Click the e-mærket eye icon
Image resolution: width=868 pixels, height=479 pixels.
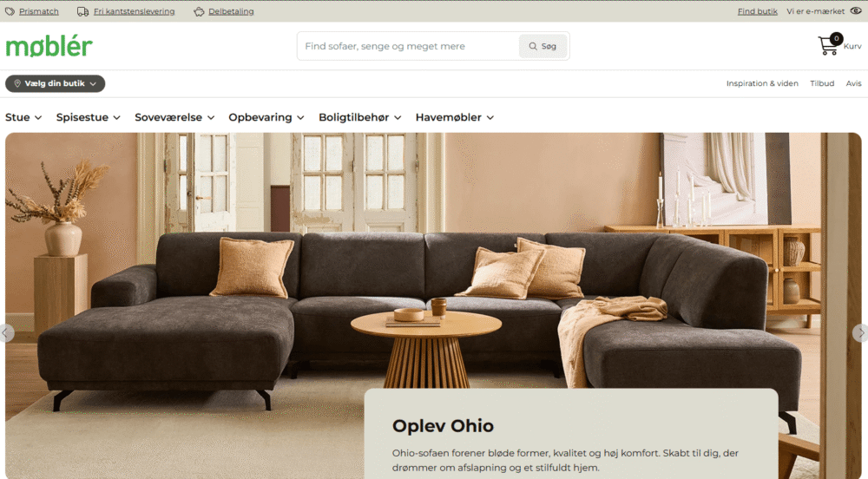855,10
